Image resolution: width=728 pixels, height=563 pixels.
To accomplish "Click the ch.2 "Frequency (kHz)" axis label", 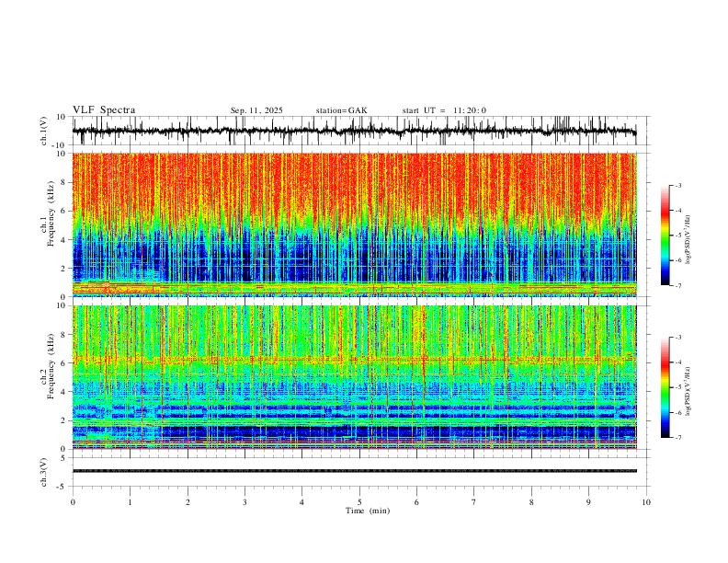I will click(51, 366).
